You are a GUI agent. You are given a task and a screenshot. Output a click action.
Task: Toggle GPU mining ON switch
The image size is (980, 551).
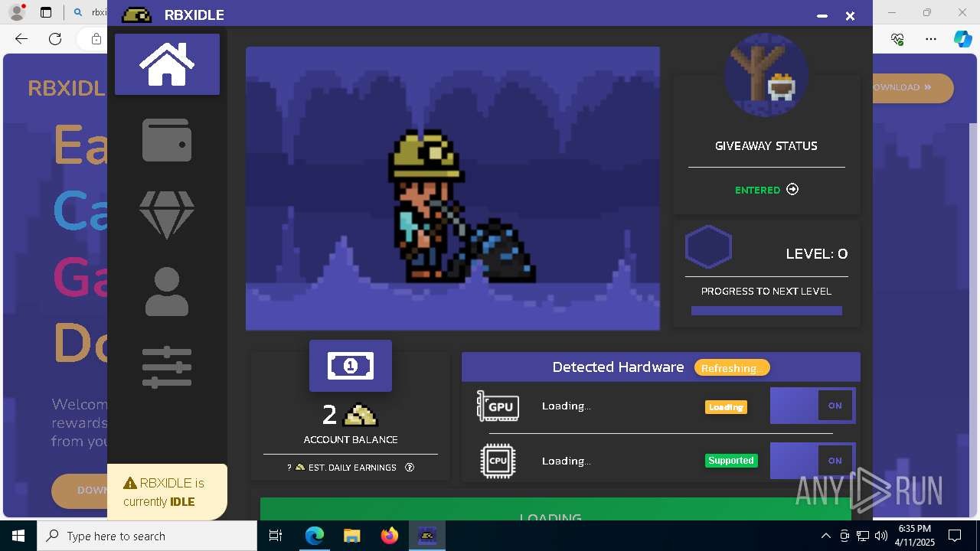click(812, 406)
